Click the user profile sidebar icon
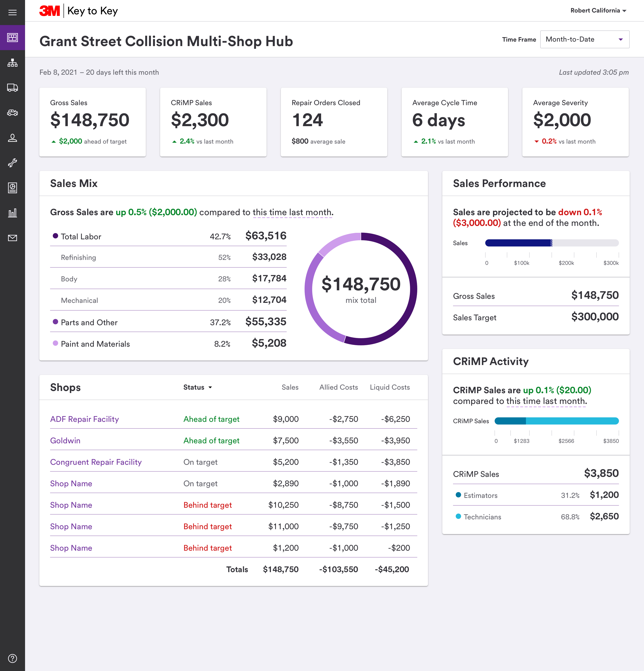Image resolution: width=644 pixels, height=671 pixels. coord(12,138)
